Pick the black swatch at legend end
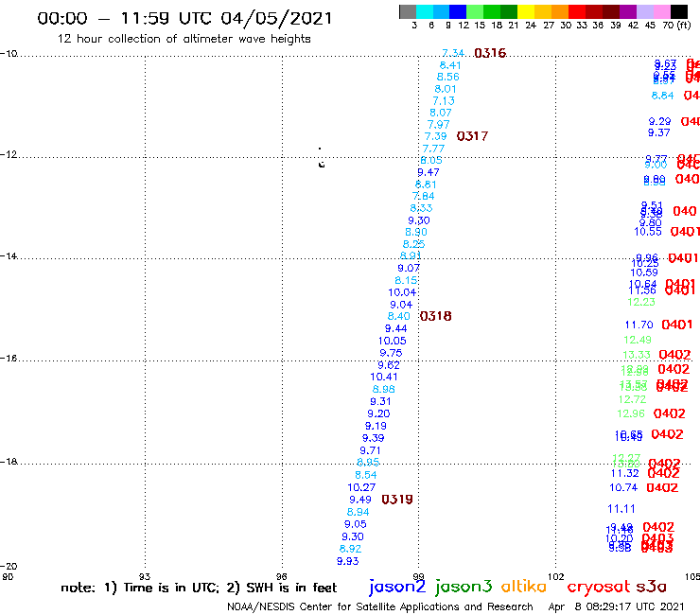 pyautogui.click(x=678, y=11)
